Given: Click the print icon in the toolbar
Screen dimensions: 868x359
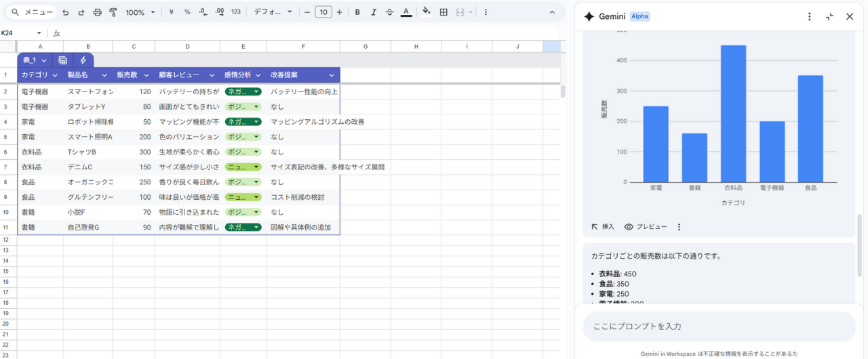Looking at the screenshot, I should [x=97, y=12].
